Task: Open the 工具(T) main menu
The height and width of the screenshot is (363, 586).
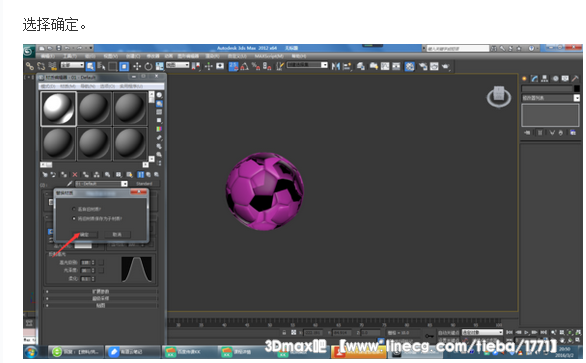Action: (x=70, y=56)
